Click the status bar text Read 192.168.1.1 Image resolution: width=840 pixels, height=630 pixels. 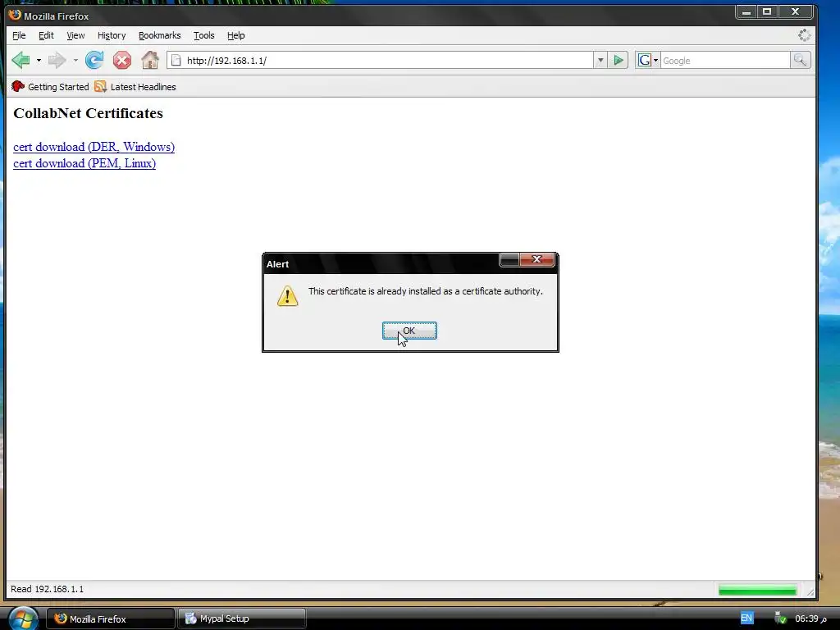pos(47,589)
